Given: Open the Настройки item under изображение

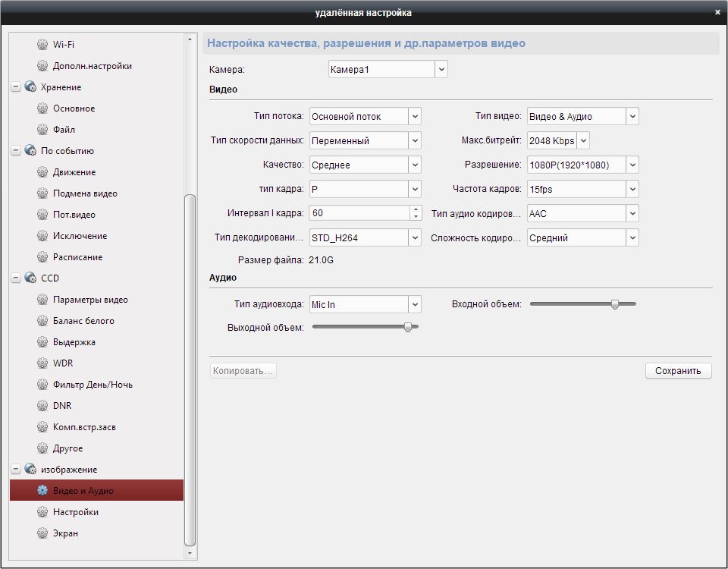Looking at the screenshot, I should [76, 512].
